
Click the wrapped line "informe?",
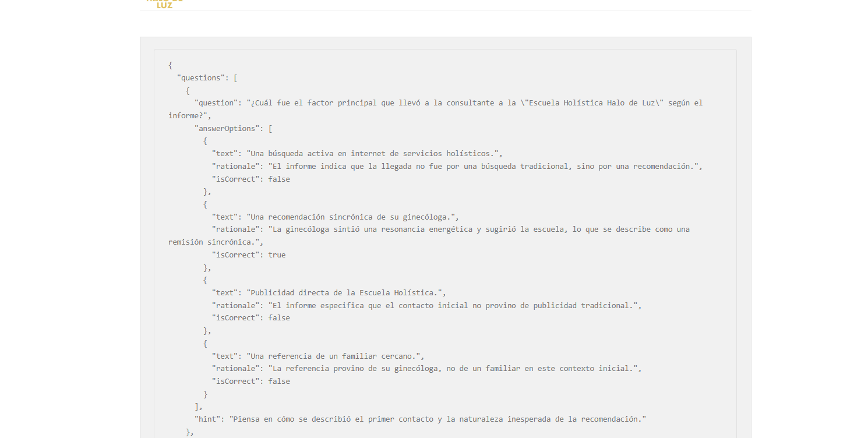190,115
